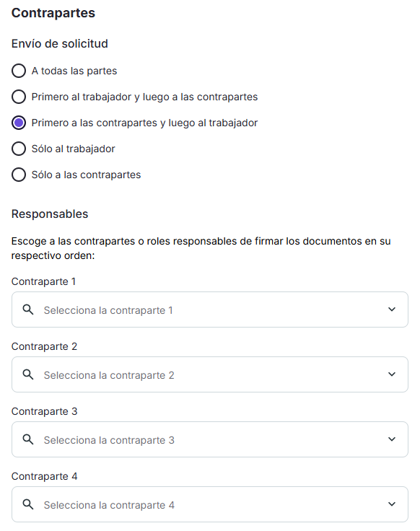Screen dimensions: 420x531
Task: Focus the 'Selecciona la contraparte 4' search box
Action: (210, 504)
